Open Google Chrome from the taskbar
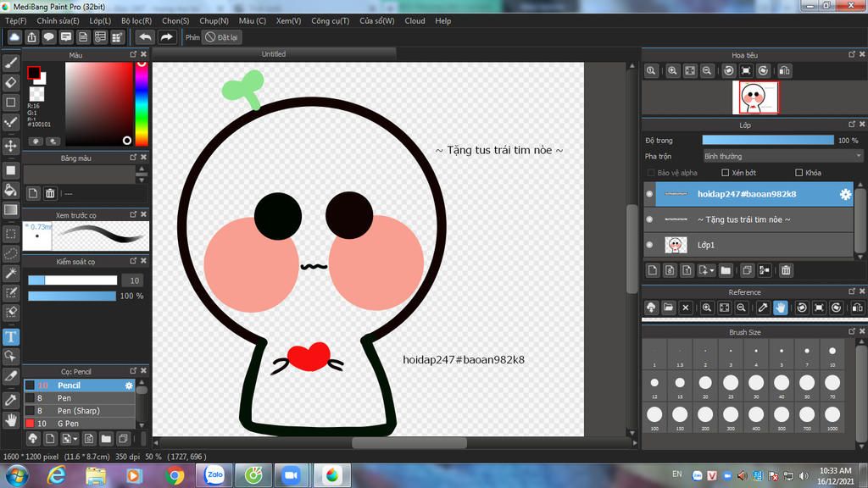This screenshot has width=868, height=488. pyautogui.click(x=175, y=475)
